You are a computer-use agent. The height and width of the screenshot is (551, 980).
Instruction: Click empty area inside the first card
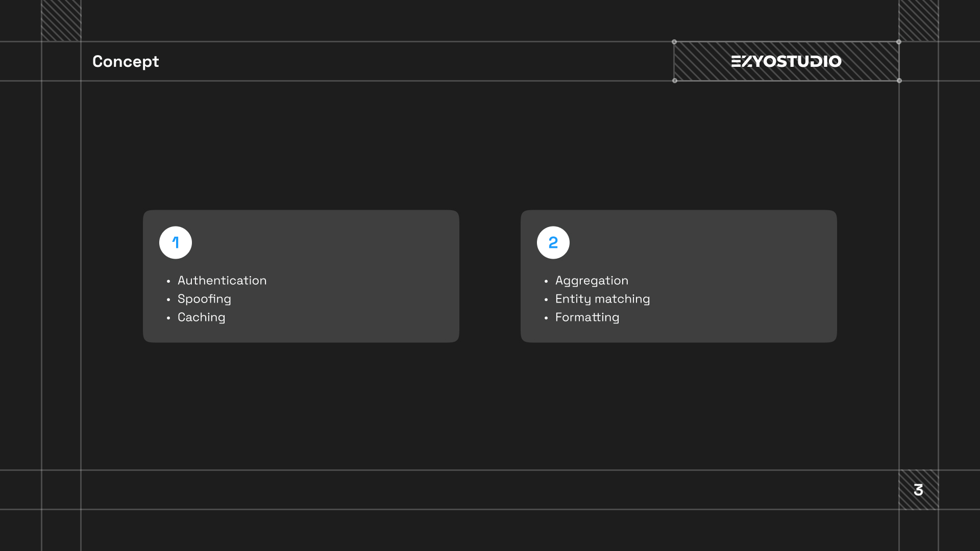pyautogui.click(x=357, y=275)
